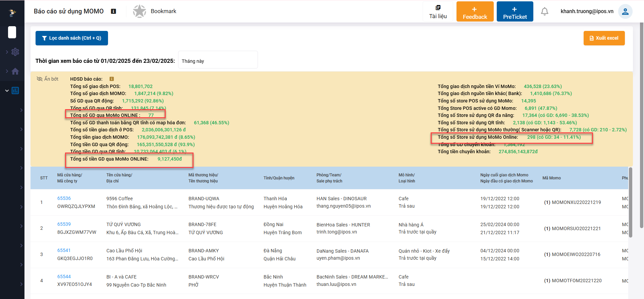The image size is (644, 299).
Task: Expand the last sidebar submenu chevron
Action: pyautogui.click(x=21, y=284)
